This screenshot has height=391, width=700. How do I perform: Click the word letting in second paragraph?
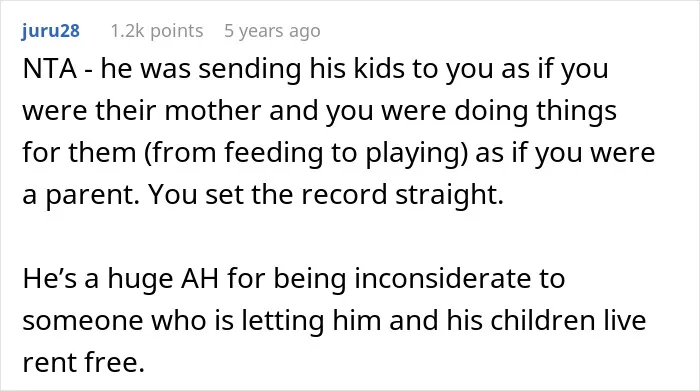[x=283, y=321]
